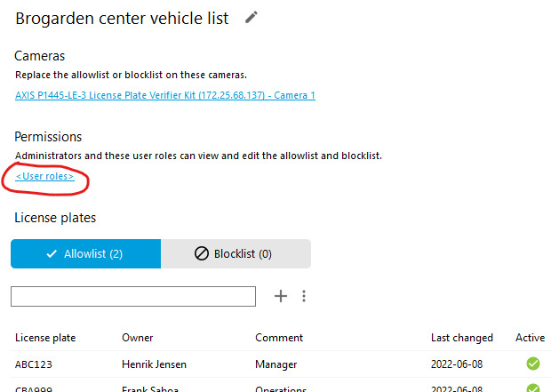Screen dimensions: 551x392
Task: Switch to the Allowlist (2) tab
Action: (85, 253)
